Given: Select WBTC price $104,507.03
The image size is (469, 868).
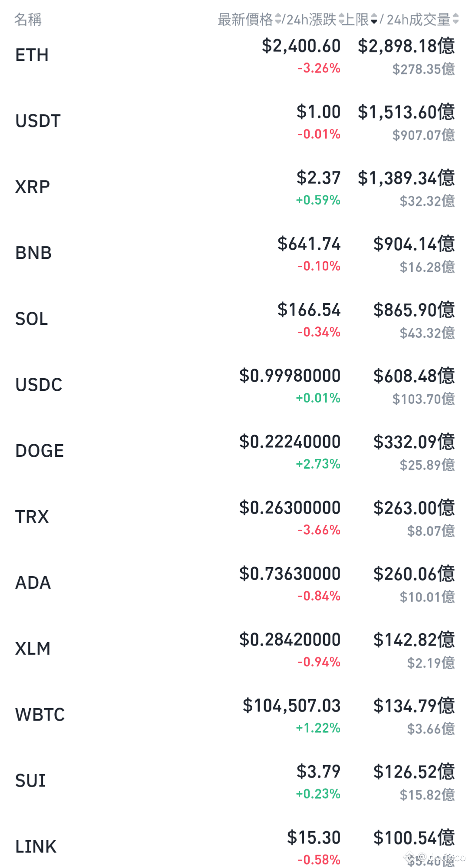Looking at the screenshot, I should [x=292, y=706].
